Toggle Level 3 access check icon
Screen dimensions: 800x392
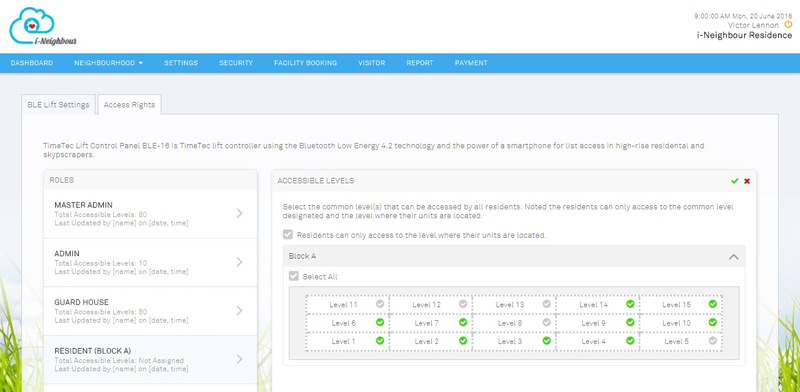click(546, 340)
